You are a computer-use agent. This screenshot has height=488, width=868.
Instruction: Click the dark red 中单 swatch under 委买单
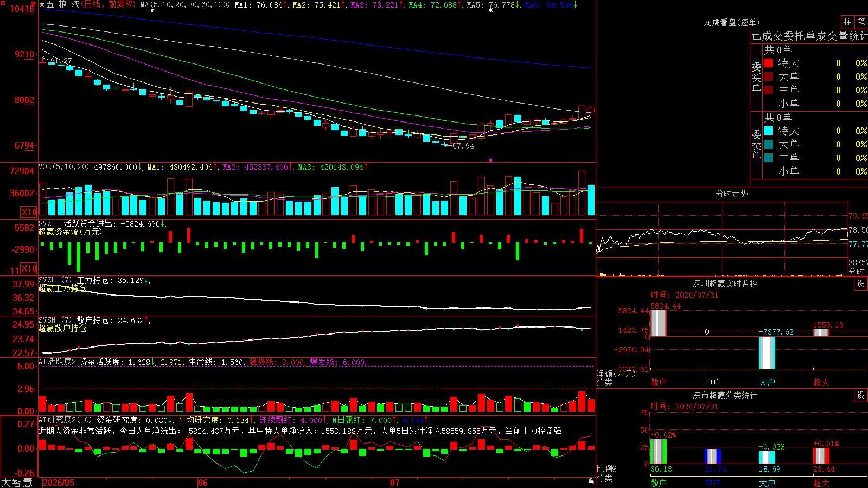tap(768, 90)
